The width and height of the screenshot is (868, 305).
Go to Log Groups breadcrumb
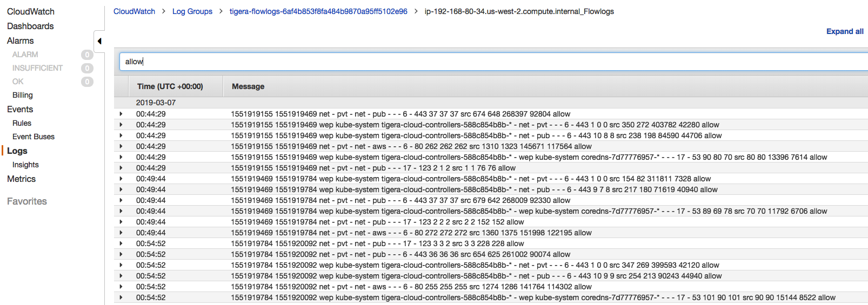click(x=192, y=11)
